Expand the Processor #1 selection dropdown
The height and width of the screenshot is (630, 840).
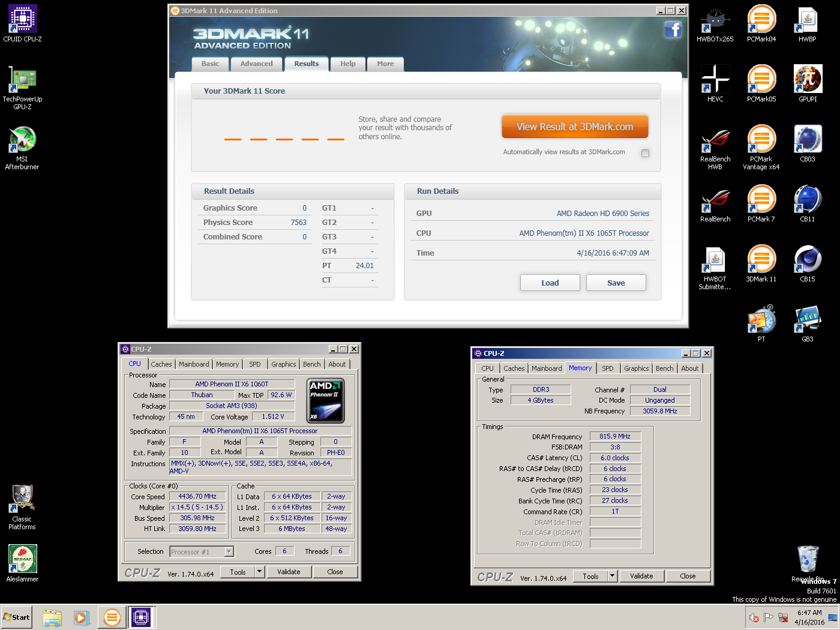[x=229, y=551]
